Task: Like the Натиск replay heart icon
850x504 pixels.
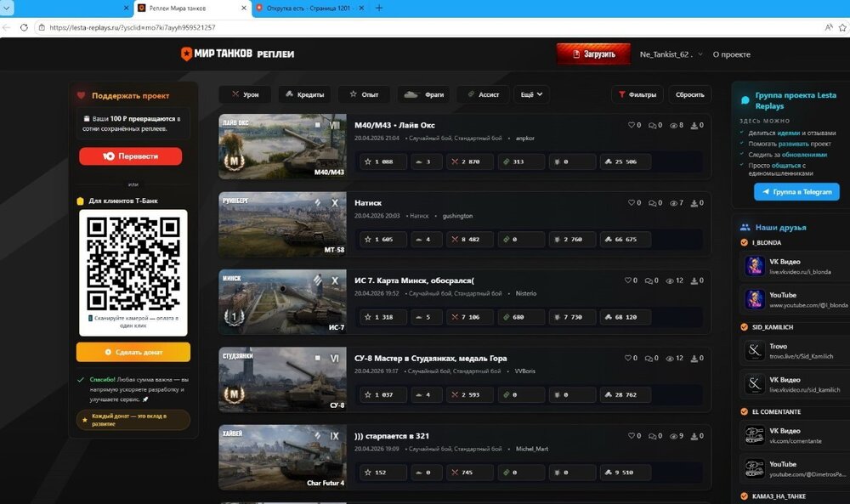Action: 631,202
